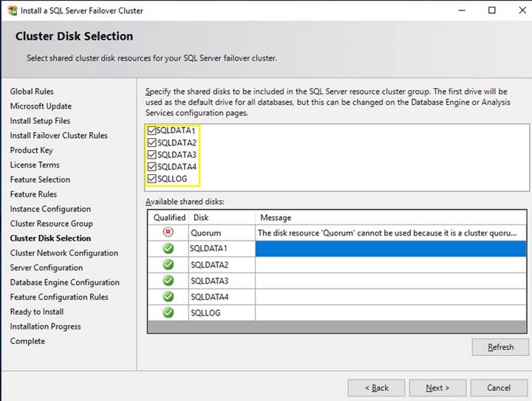Click the Qualified column header
Image resolution: width=532 pixels, height=401 pixels.
(x=168, y=218)
